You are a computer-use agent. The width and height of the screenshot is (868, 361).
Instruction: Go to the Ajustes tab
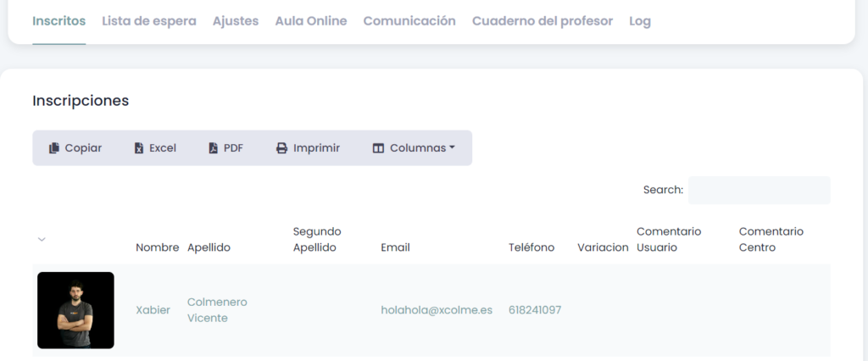pyautogui.click(x=236, y=21)
